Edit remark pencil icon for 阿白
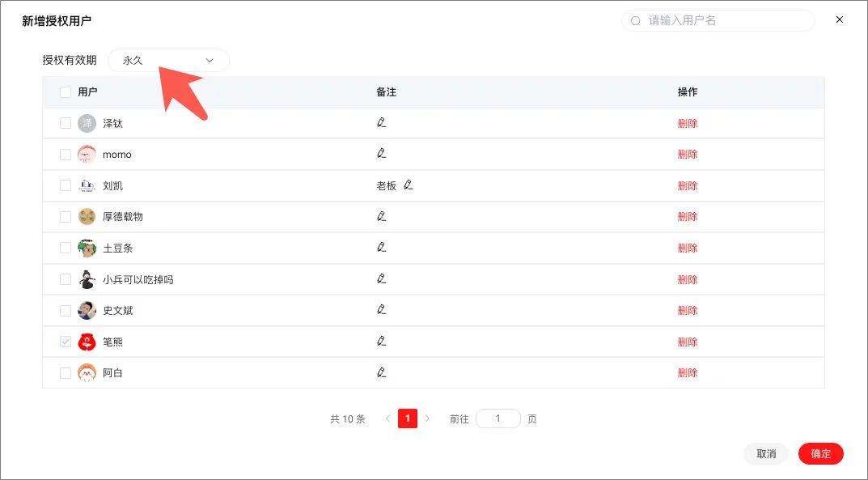 point(381,372)
